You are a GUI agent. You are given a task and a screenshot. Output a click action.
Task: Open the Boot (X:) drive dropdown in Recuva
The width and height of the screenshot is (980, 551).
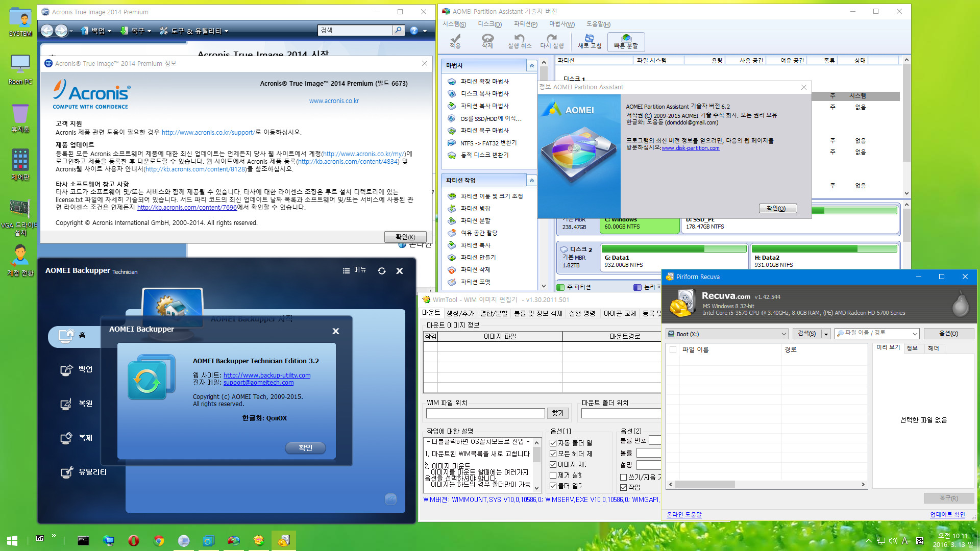(x=727, y=334)
